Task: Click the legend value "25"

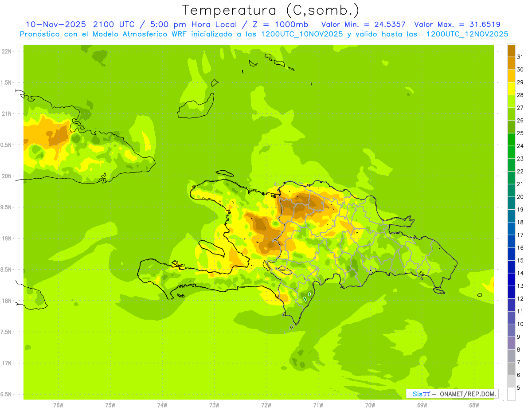Action: [x=520, y=133]
